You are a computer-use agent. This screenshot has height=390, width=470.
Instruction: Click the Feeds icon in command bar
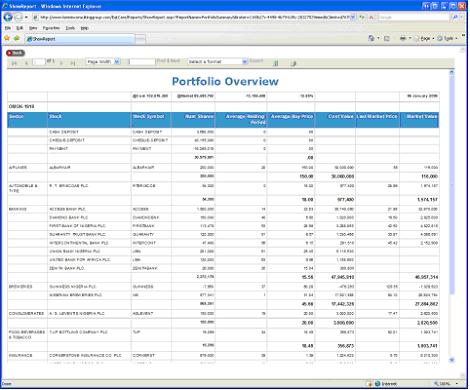tap(387, 39)
